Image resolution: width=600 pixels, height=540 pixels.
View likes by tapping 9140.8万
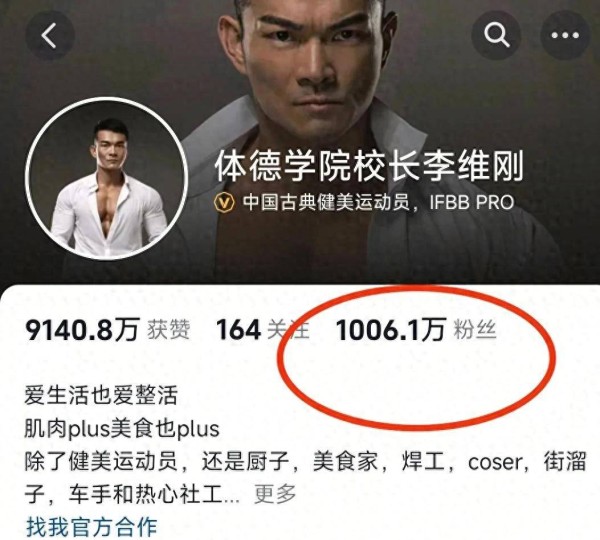(82, 330)
